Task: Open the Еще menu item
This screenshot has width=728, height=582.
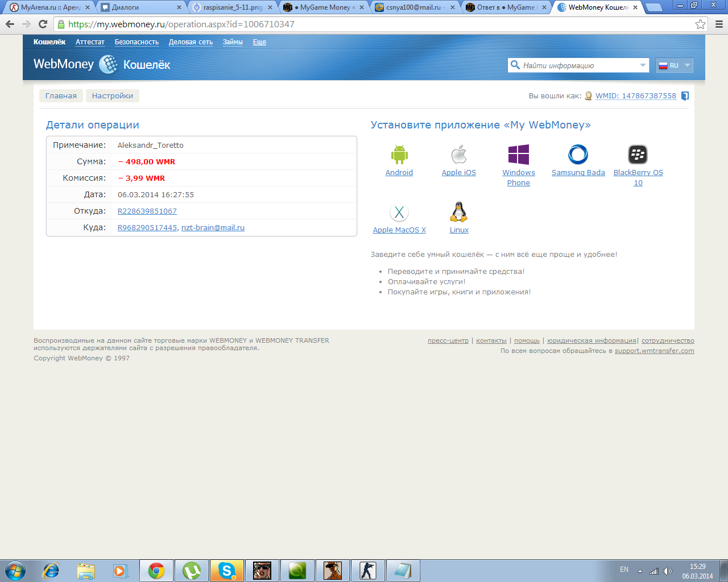Action: tap(259, 42)
